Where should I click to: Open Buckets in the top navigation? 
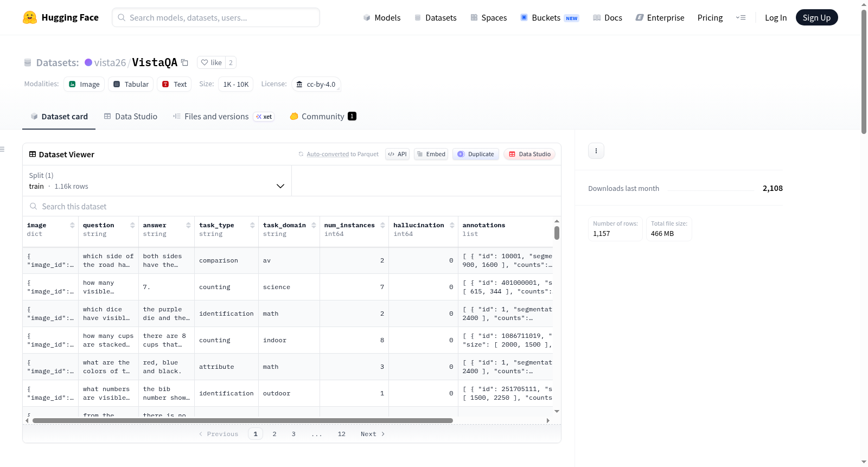(x=550, y=18)
